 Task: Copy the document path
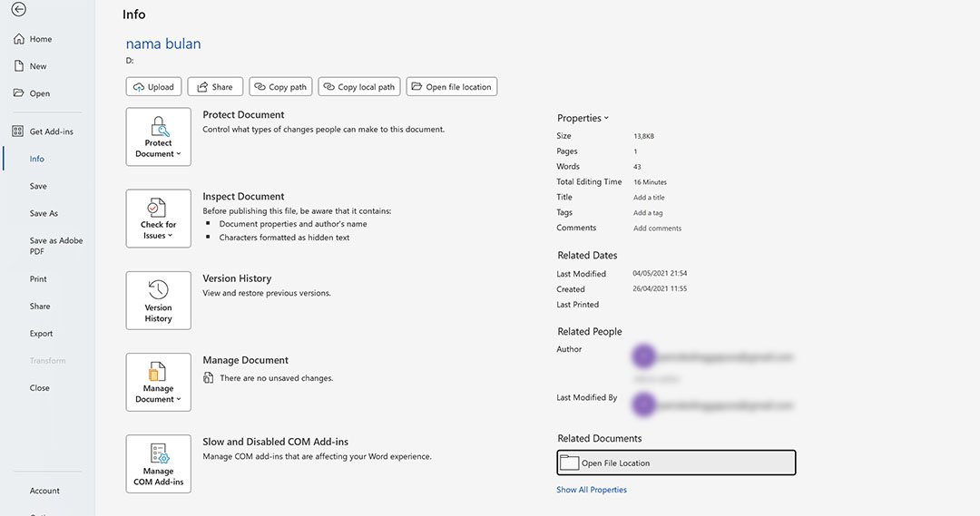pos(280,87)
